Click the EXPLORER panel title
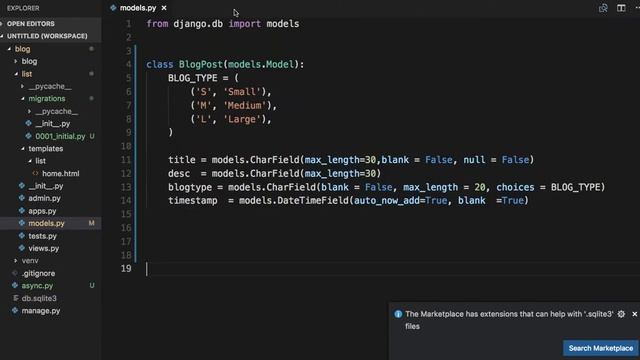The height and width of the screenshot is (360, 640). point(23,8)
